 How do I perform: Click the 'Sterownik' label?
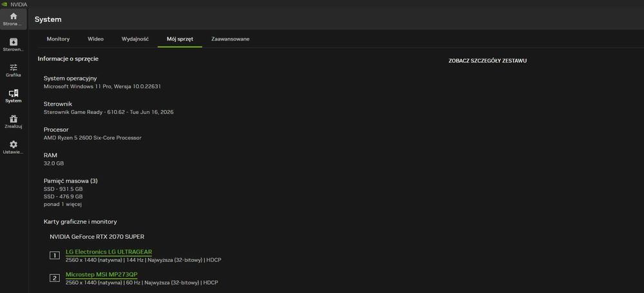pyautogui.click(x=58, y=104)
